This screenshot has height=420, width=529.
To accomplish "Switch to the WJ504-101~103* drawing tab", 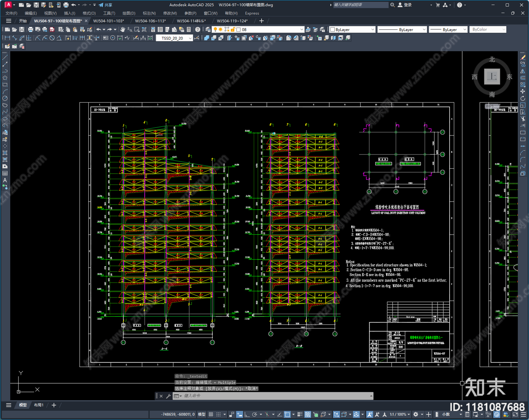I will [108, 21].
